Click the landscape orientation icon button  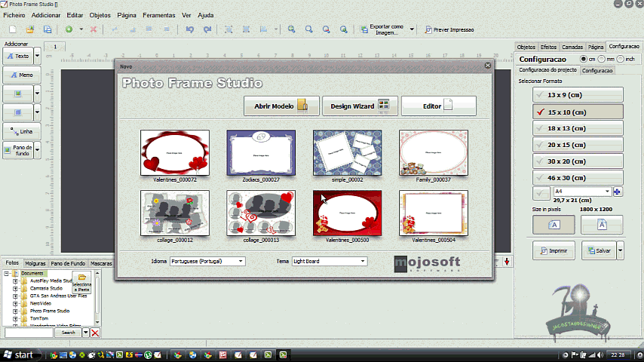click(554, 224)
